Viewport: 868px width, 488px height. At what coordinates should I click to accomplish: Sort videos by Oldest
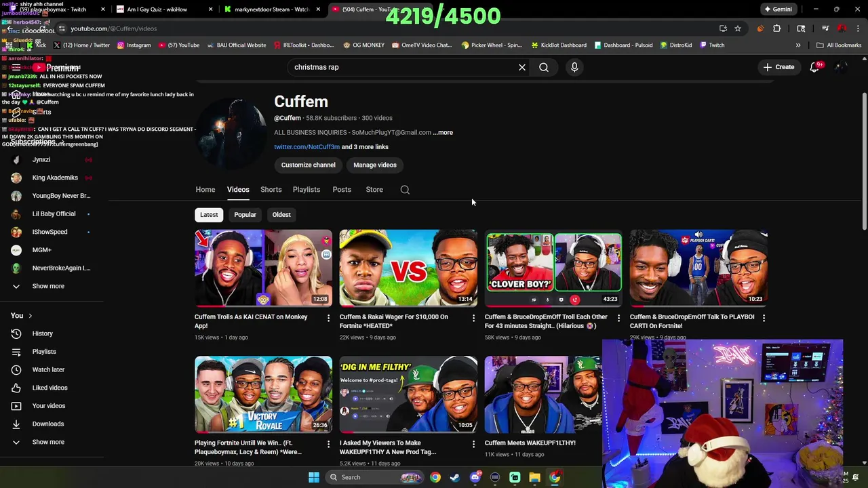[281, 215]
